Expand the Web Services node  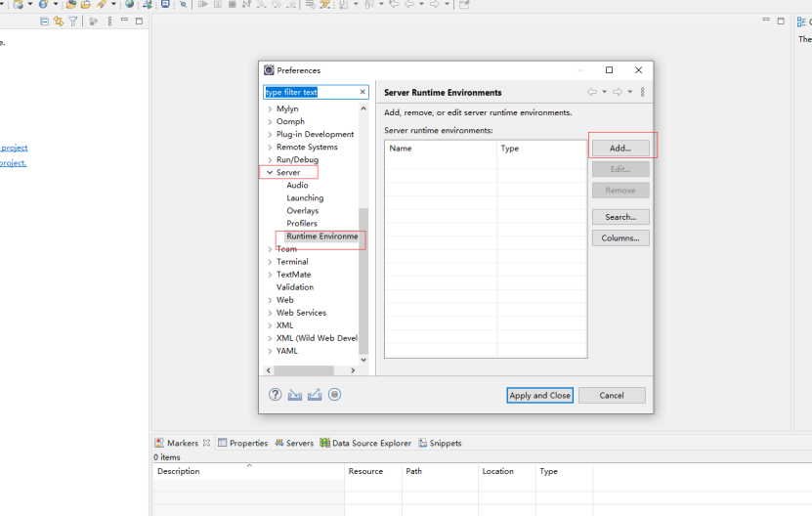point(270,313)
